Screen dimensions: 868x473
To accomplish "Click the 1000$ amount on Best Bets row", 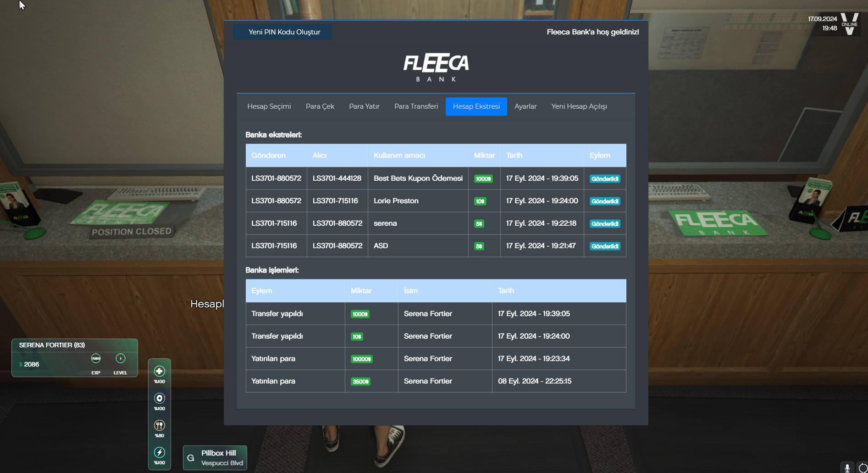I will [x=483, y=179].
